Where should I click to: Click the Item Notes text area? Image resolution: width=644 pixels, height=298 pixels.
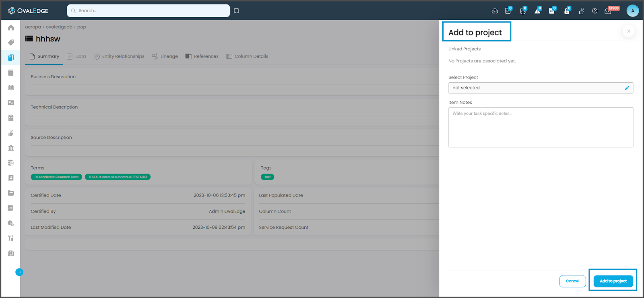click(541, 127)
